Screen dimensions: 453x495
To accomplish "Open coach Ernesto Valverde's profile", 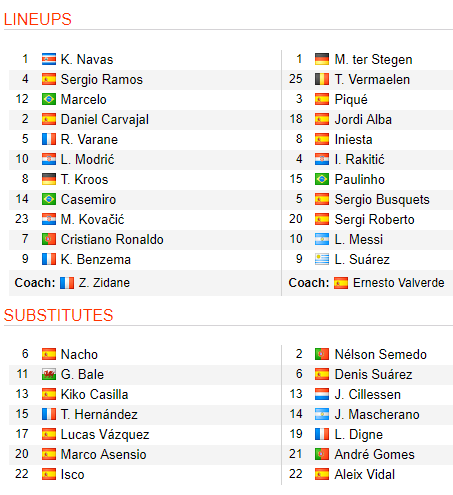I will point(398,283).
